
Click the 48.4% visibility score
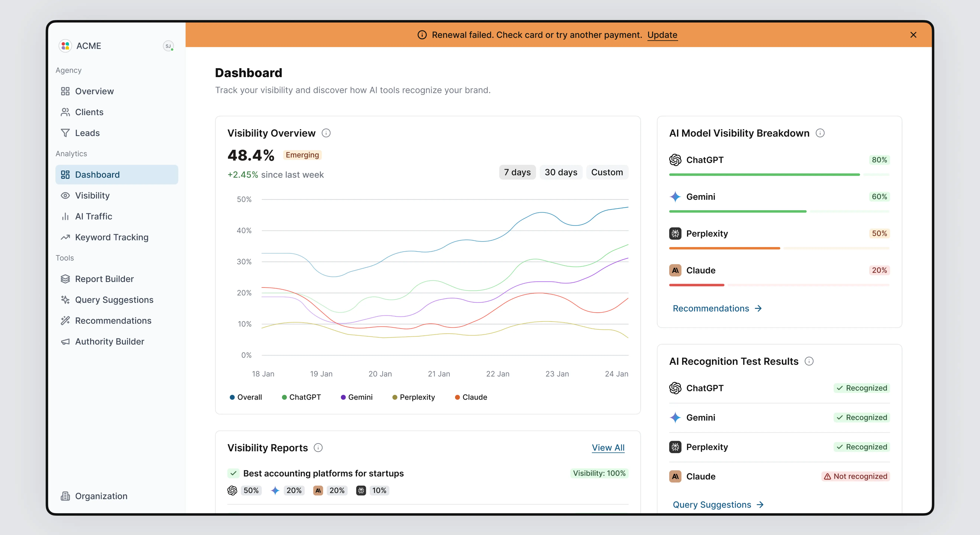[251, 155]
